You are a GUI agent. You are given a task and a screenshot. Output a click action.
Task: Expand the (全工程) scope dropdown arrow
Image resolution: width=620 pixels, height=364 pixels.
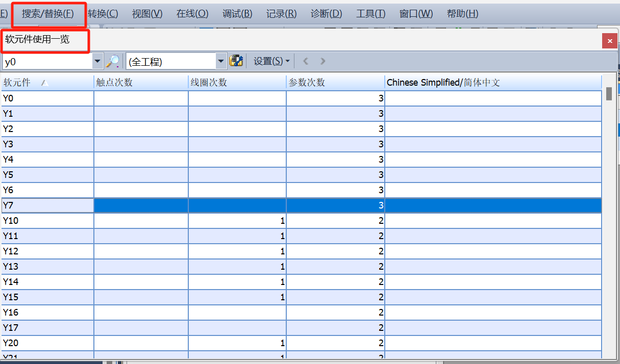[221, 61]
